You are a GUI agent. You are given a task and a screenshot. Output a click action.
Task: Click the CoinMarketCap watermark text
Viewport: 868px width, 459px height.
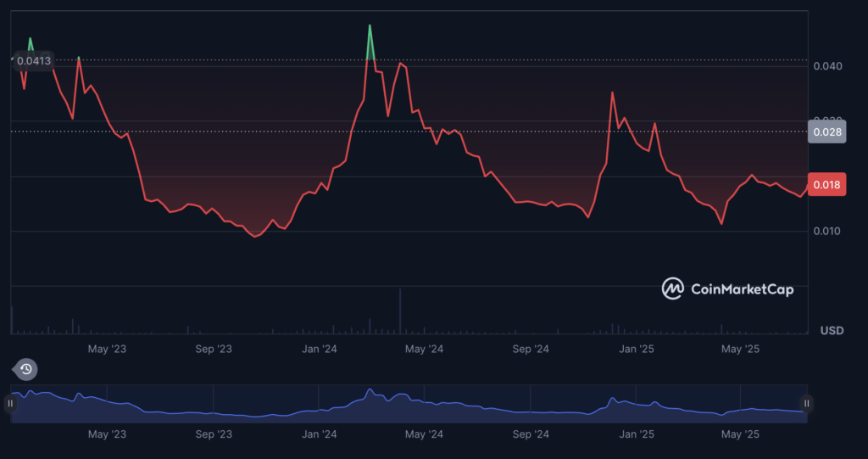point(743,290)
